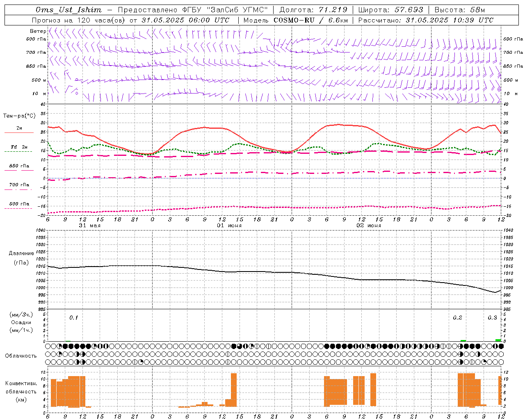Click the 500 м wind level label on left
The image size is (525, 420).
[x=39, y=80]
